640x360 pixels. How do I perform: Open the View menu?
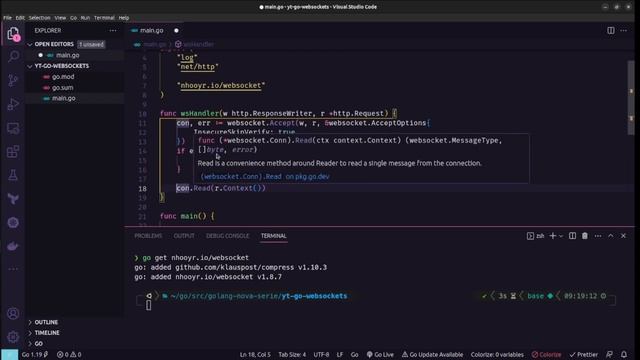60,18
